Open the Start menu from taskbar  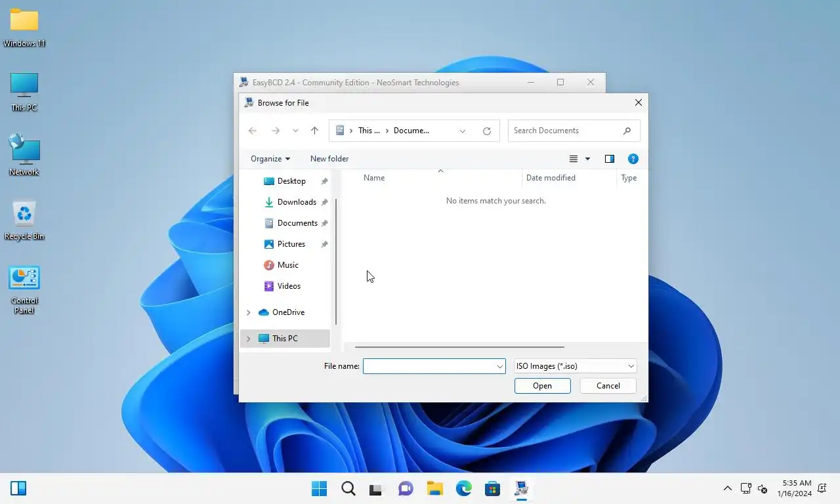[x=319, y=489]
